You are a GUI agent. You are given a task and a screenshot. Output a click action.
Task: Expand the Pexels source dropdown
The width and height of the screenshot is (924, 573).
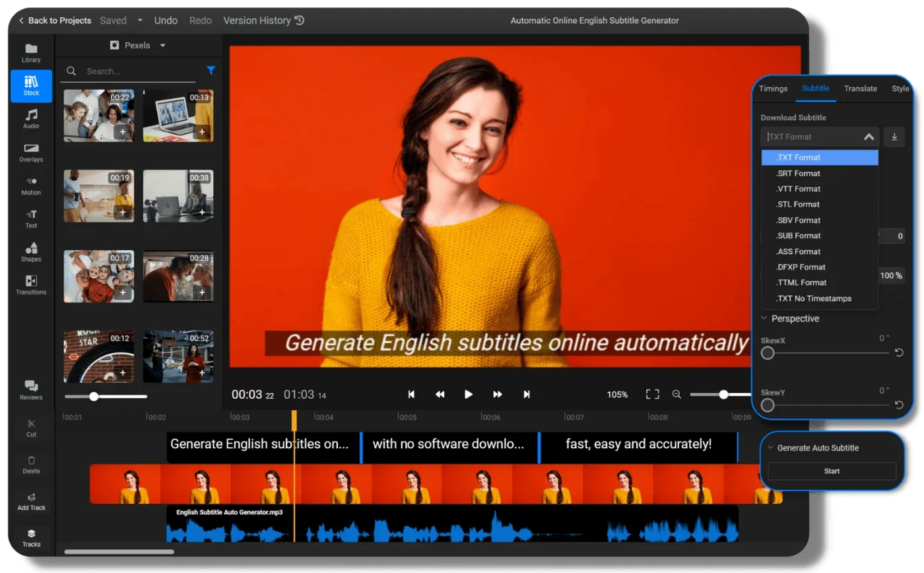138,45
